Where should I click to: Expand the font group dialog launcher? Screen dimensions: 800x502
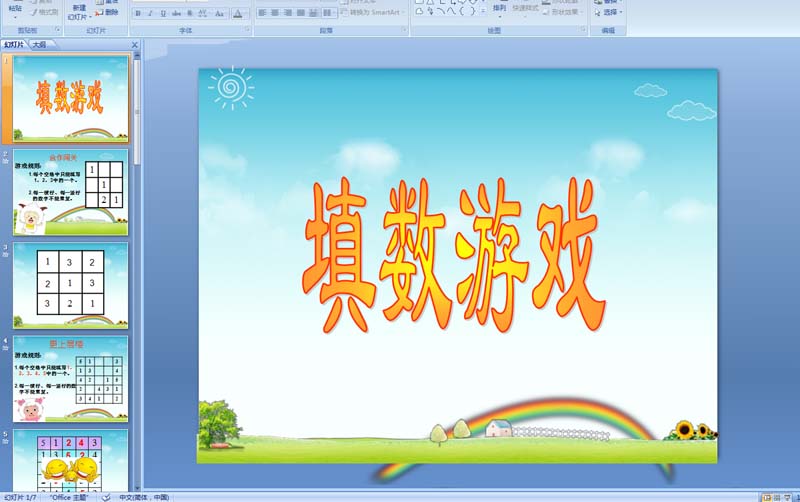(247, 31)
